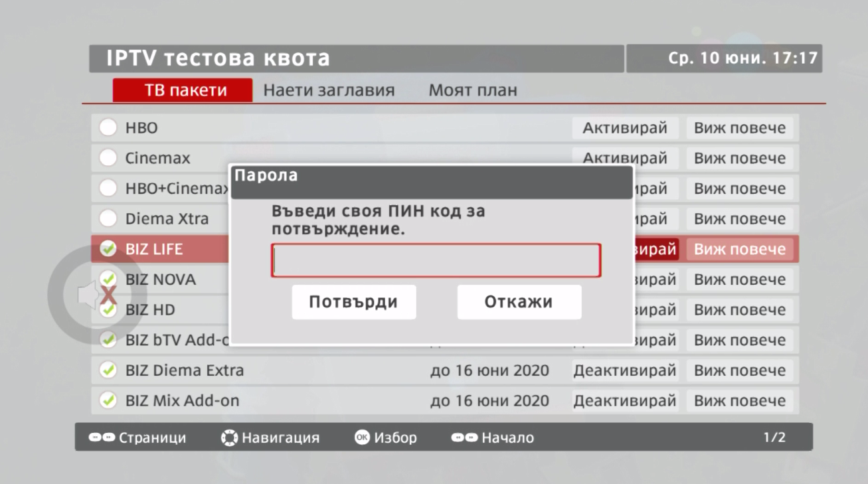Click the green checkmark beside BIZ HD
Viewport: 868px width, 484px height.
click(x=108, y=309)
